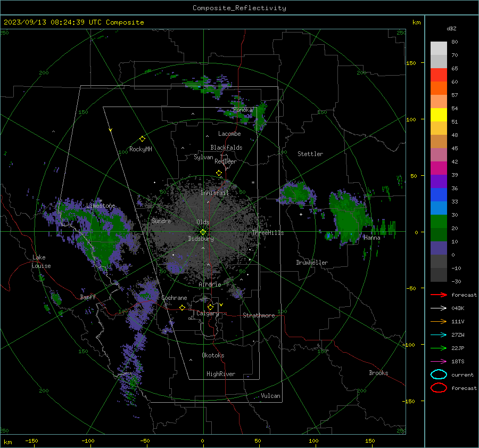Click the dBZ legend heading
The height and width of the screenshot is (448, 479).
451,28
